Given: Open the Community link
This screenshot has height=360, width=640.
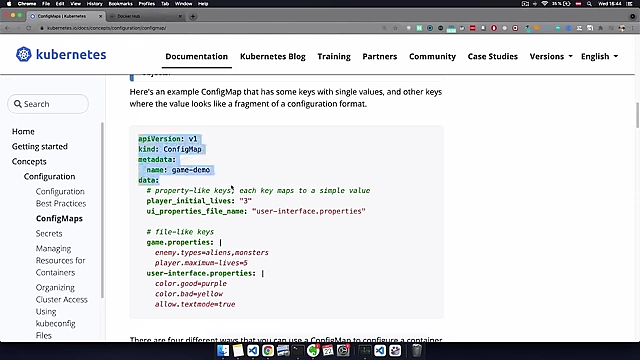Looking at the screenshot, I should click(432, 56).
